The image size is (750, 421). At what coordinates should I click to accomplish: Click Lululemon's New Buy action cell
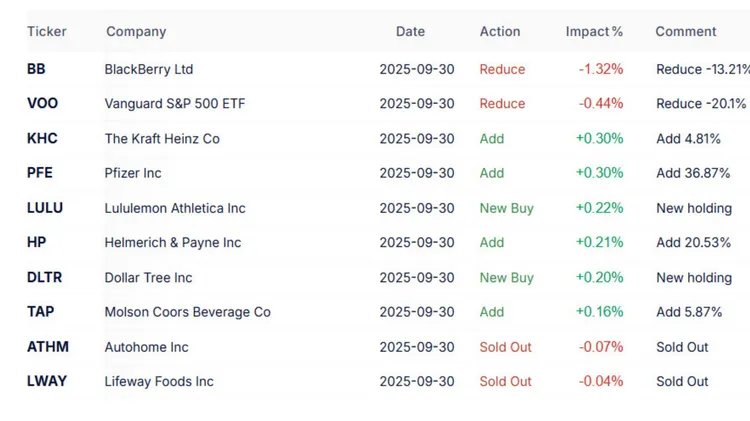[507, 208]
